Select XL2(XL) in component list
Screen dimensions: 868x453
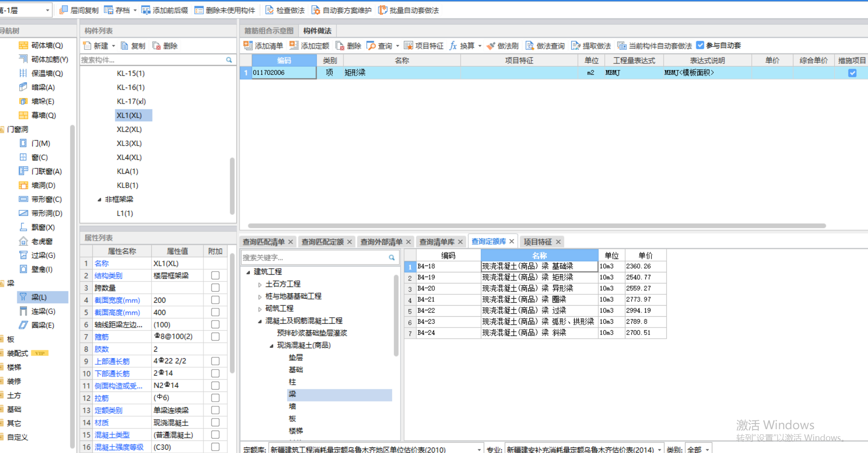(129, 129)
